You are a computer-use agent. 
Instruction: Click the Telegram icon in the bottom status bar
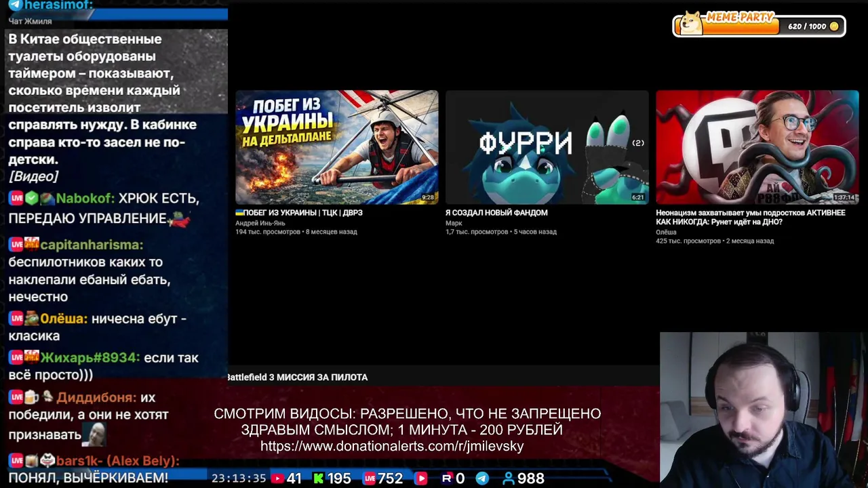coord(482,479)
